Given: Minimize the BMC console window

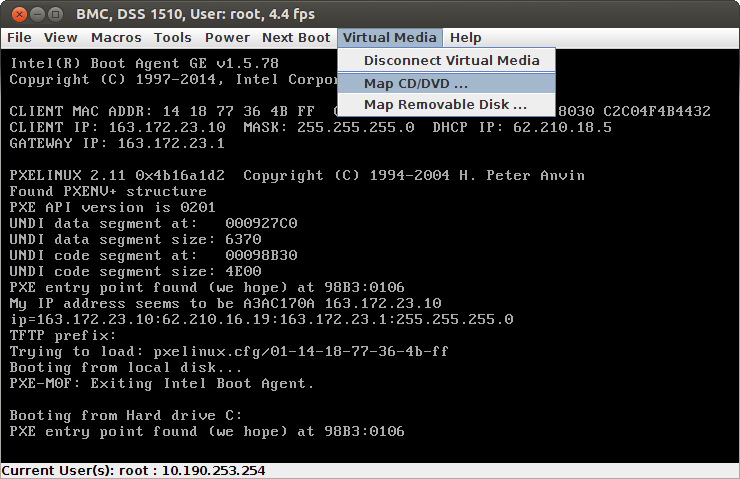Looking at the screenshot, I should (35, 13).
